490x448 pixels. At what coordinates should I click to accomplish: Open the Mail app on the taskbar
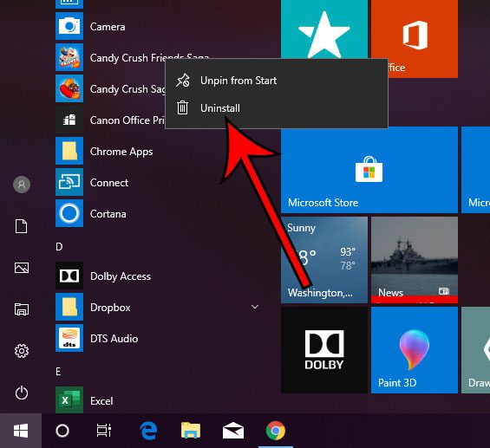[233, 431]
